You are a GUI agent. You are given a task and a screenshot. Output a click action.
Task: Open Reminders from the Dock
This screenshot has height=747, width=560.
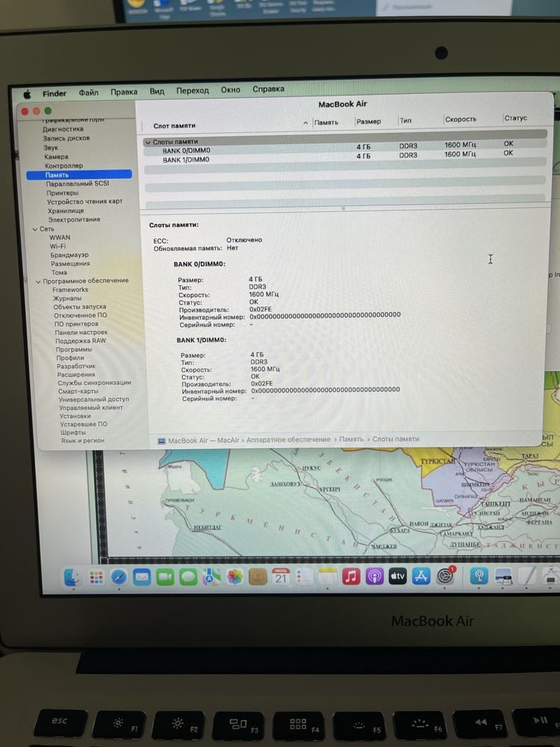[304, 577]
